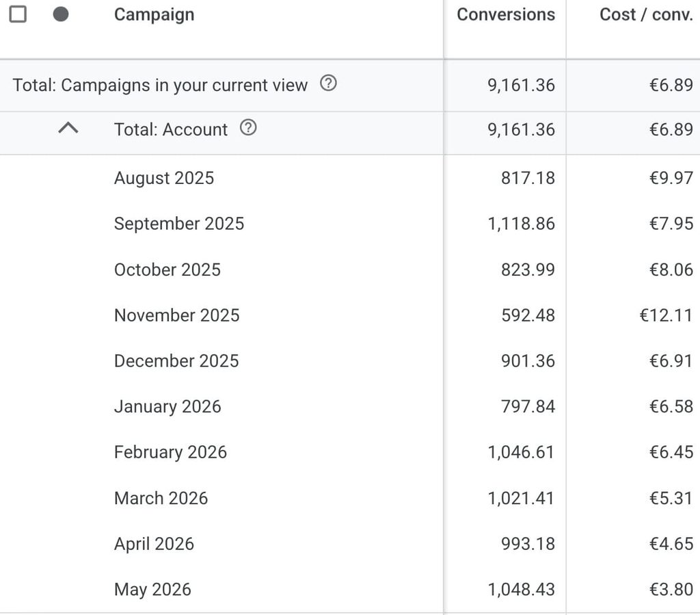
Task: Select the March 2026 row label
Action: tap(161, 498)
